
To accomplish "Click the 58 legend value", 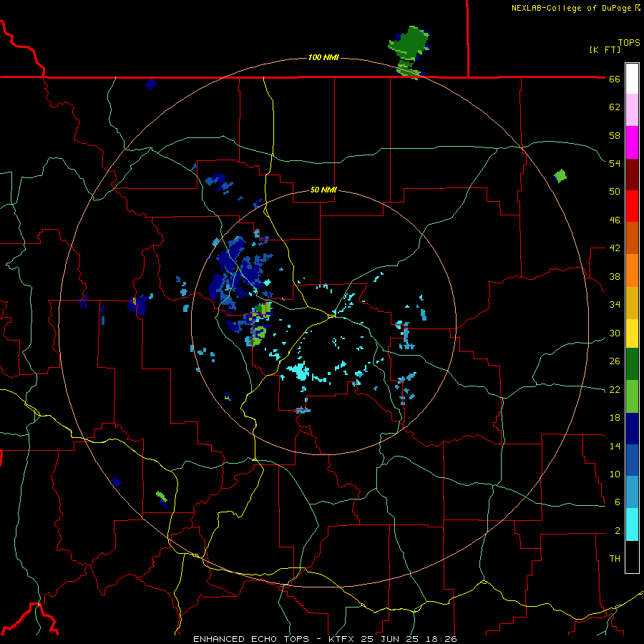I will (x=615, y=135).
